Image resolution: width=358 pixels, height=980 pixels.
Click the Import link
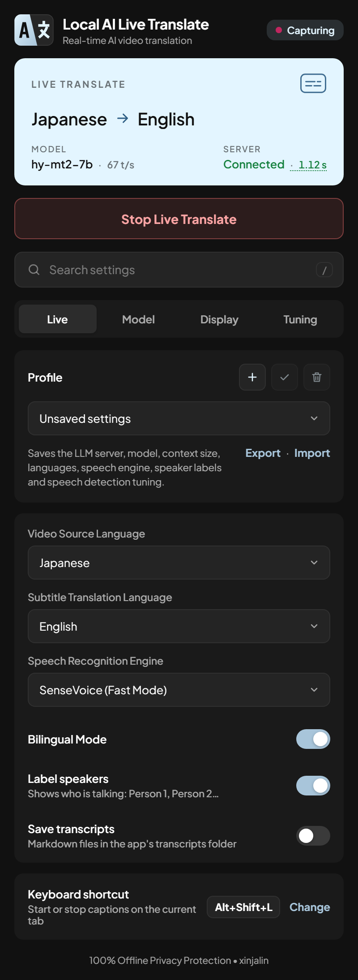pos(312,453)
